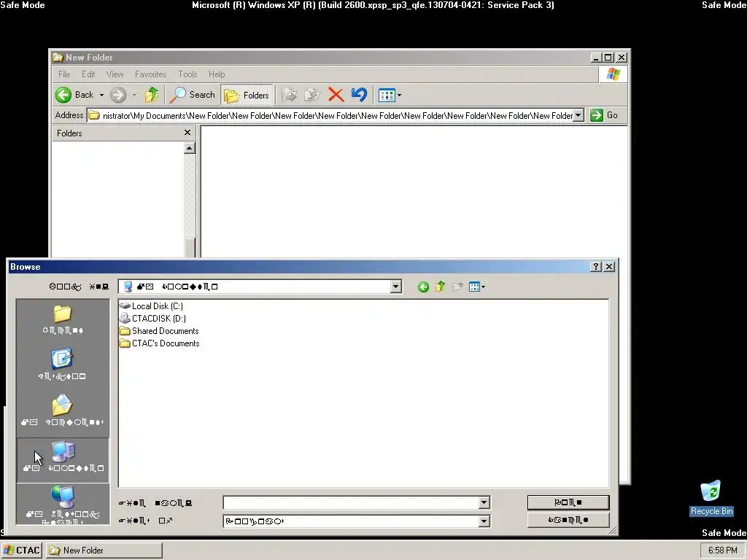
Task: Open the Back history dropdown arrow
Action: (101, 96)
